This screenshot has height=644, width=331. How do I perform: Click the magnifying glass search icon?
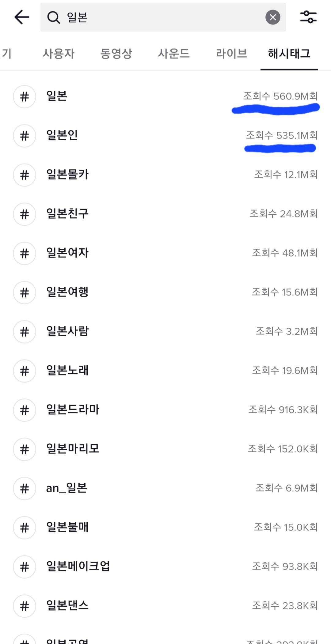[x=53, y=17]
